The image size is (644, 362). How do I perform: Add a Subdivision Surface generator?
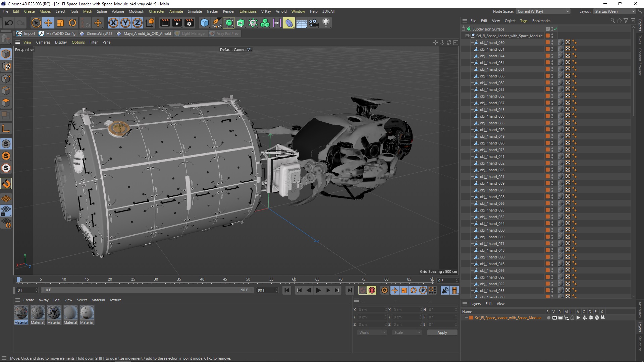229,23
